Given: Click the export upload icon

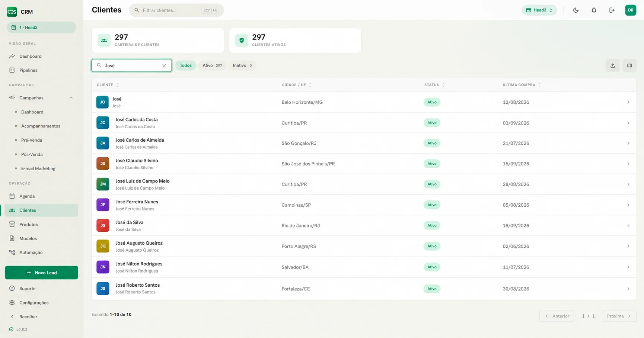Looking at the screenshot, I should (x=612, y=65).
